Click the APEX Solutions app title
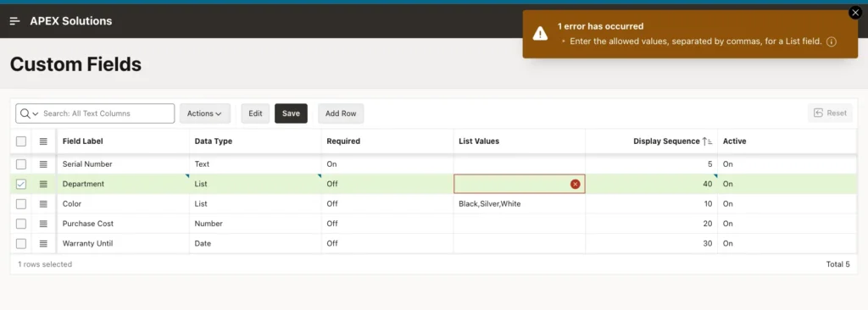 point(71,21)
